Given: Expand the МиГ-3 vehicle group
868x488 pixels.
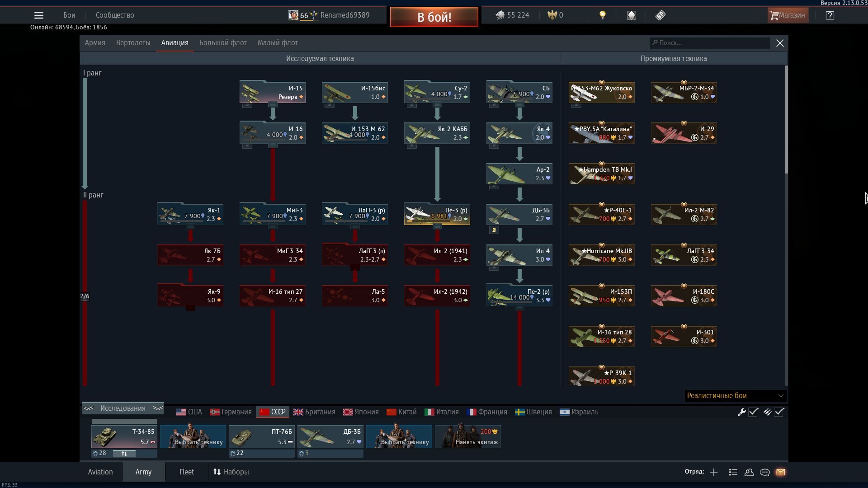Looking at the screenshot, I should coord(273,227).
